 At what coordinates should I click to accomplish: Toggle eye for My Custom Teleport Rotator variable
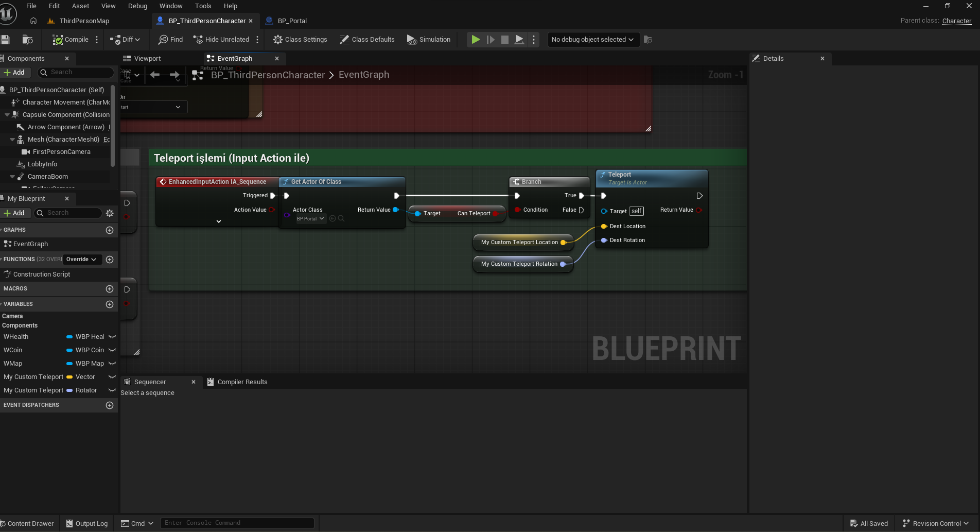(x=112, y=390)
